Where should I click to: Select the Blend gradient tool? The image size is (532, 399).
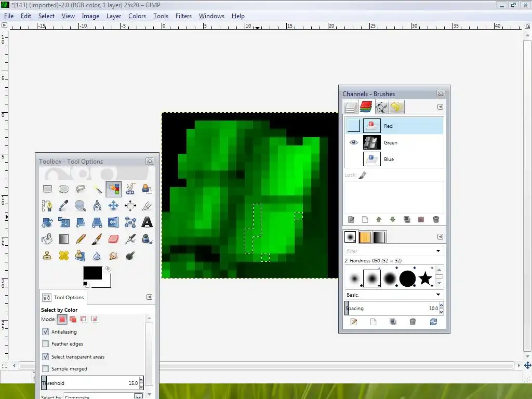tap(63, 239)
